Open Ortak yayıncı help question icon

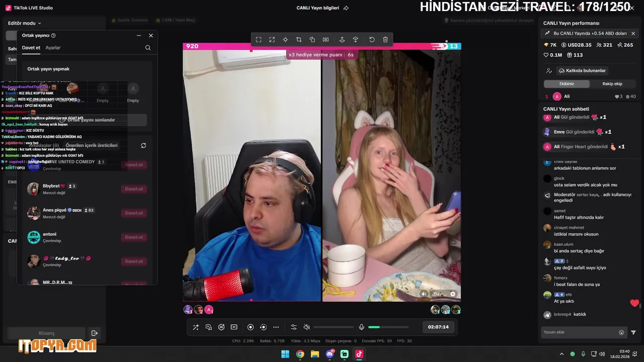coord(53,36)
